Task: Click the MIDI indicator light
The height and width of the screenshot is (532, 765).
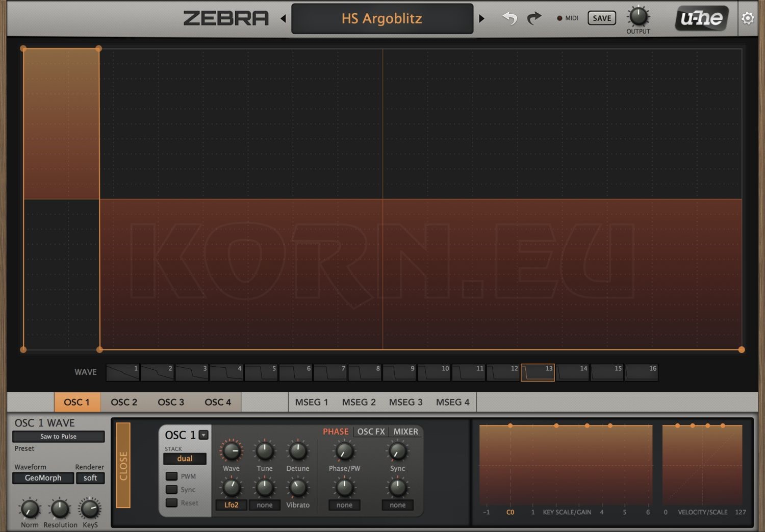Action: click(559, 18)
